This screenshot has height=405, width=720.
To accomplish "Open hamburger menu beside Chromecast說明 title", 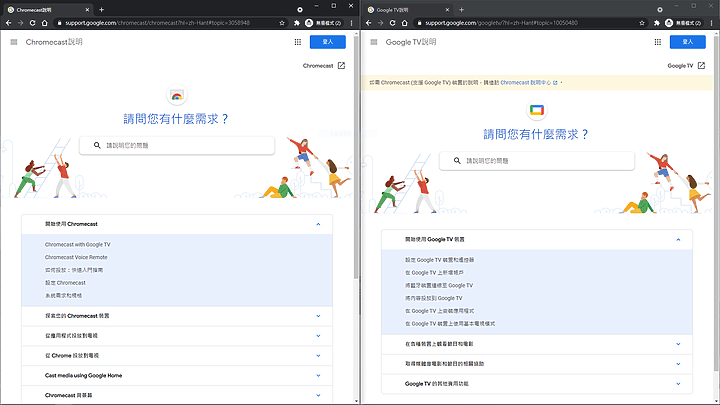I will click(x=14, y=42).
